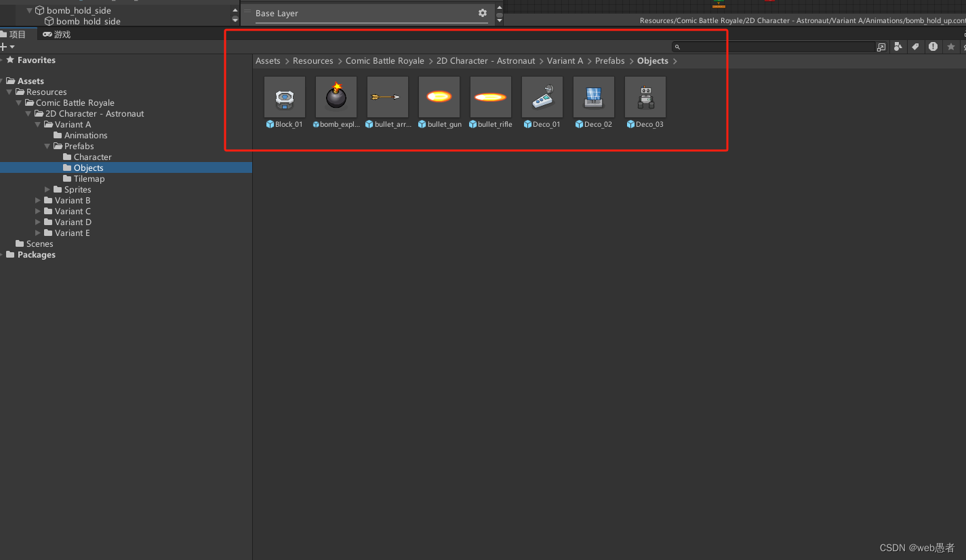Collapse the bomb_hold_side hierarchy item
Viewport: 966px width, 560px height.
[28, 10]
